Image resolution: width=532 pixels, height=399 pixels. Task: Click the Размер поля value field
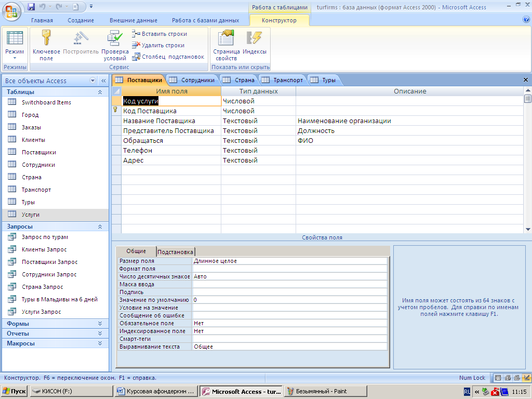[289, 261]
